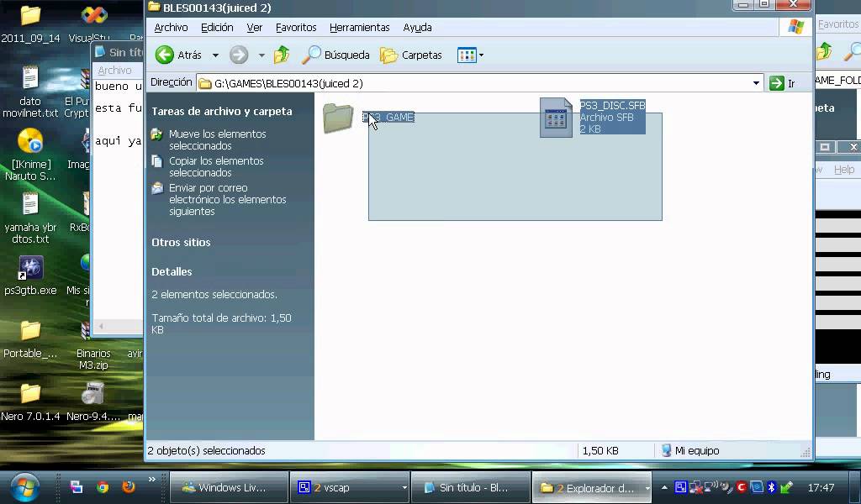Open the Ayuda menu
861x504 pixels.
pos(417,28)
